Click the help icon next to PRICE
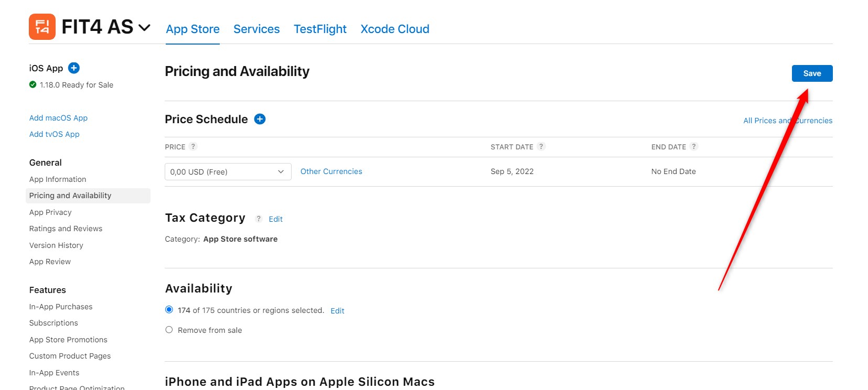The height and width of the screenshot is (390, 868). pos(193,147)
